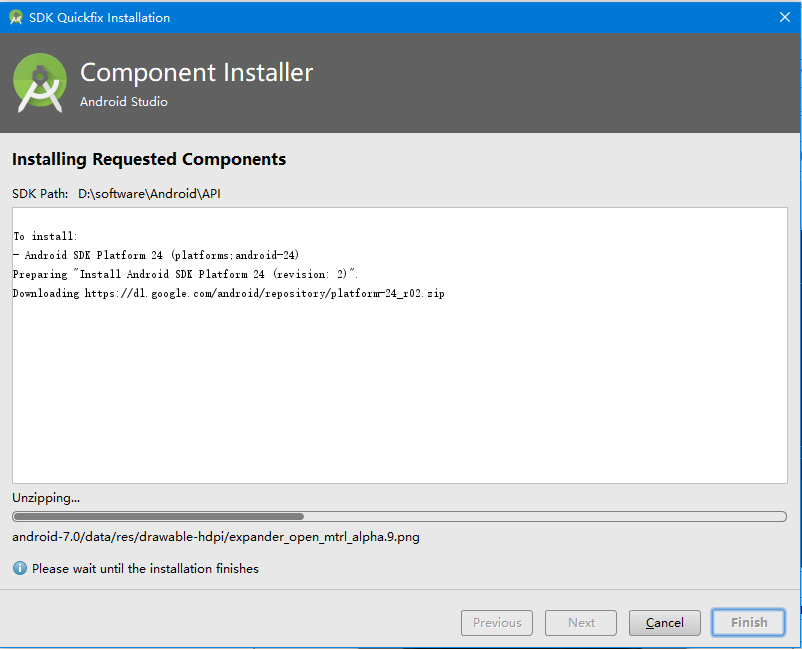Click the Previous button
The image size is (802, 649).
pyautogui.click(x=497, y=623)
